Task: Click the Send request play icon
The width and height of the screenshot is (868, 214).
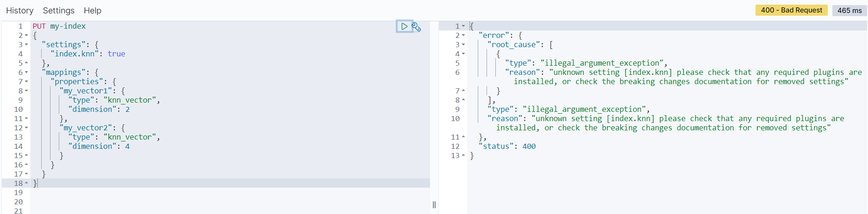Action: coord(404,26)
